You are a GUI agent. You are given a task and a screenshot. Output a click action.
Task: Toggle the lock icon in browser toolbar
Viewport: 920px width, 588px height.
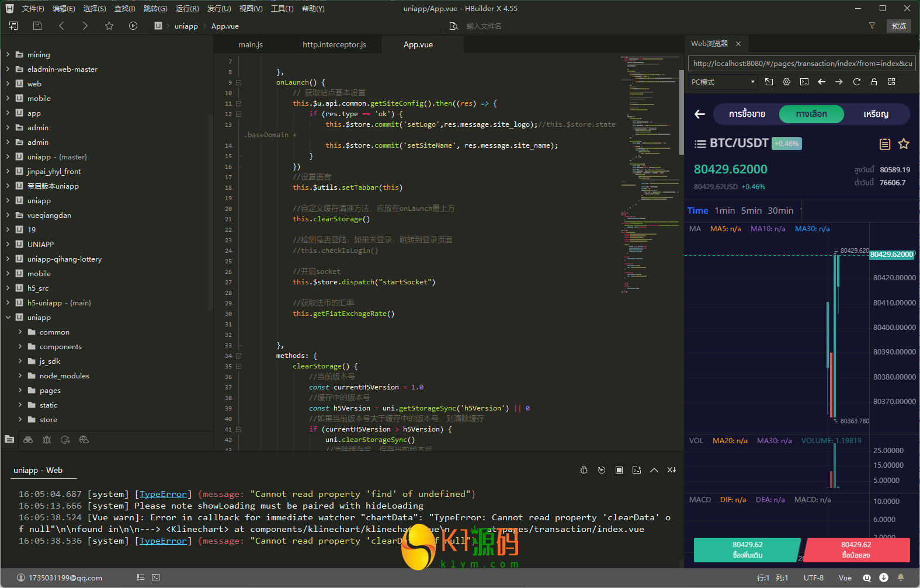click(x=874, y=82)
